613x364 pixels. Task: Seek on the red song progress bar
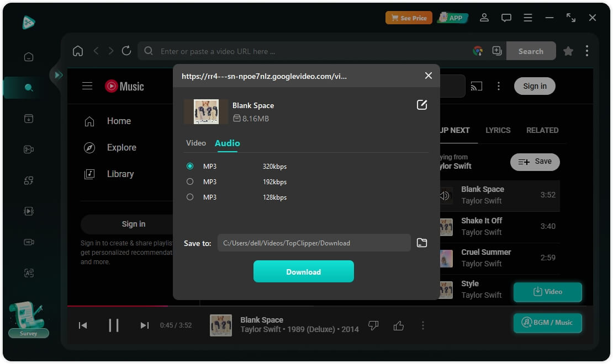tap(117, 306)
